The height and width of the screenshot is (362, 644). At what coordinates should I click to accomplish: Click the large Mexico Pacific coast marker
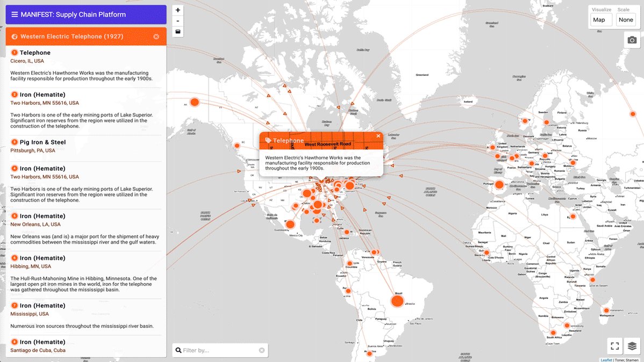290,225
